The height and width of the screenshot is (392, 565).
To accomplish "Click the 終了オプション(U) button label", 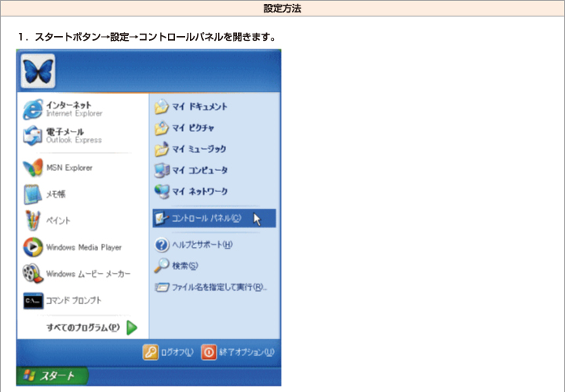I will pyautogui.click(x=246, y=352).
